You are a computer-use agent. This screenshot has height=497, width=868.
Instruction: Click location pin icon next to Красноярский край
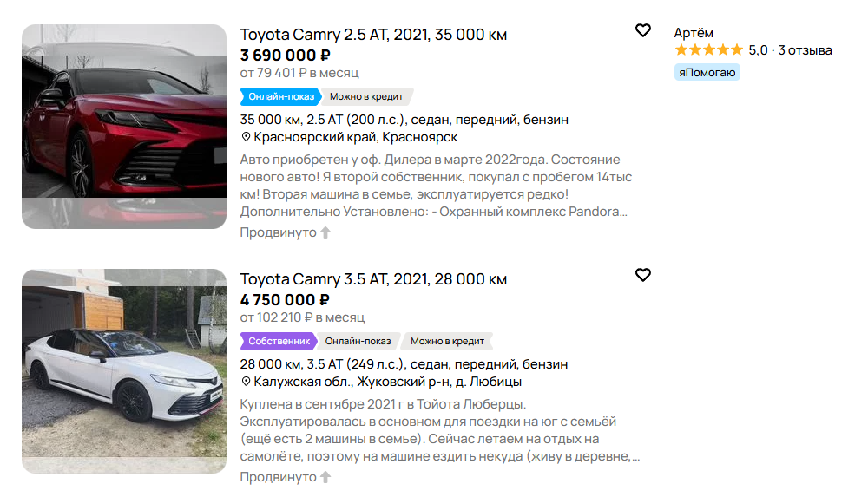point(246,137)
